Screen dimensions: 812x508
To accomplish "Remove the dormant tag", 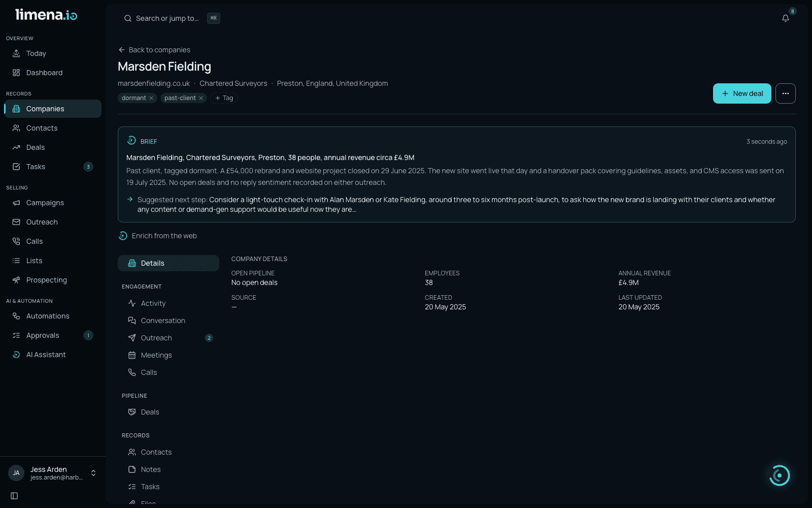I will pyautogui.click(x=151, y=98).
